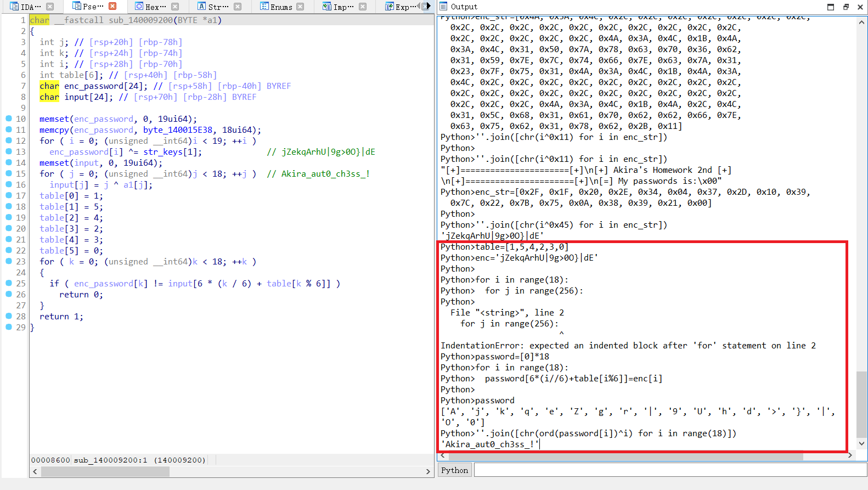
Task: Toggle breakpoint on line 17 table[0]
Action: point(9,195)
